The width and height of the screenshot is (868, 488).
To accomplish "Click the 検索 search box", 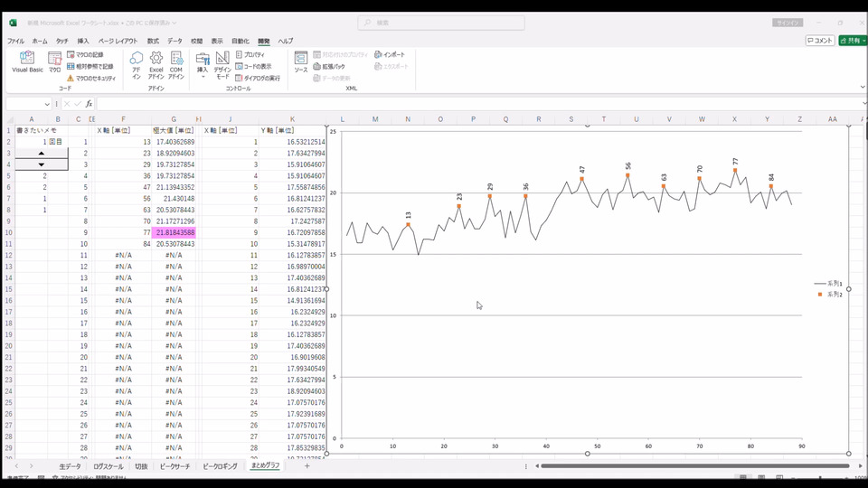I will click(441, 23).
